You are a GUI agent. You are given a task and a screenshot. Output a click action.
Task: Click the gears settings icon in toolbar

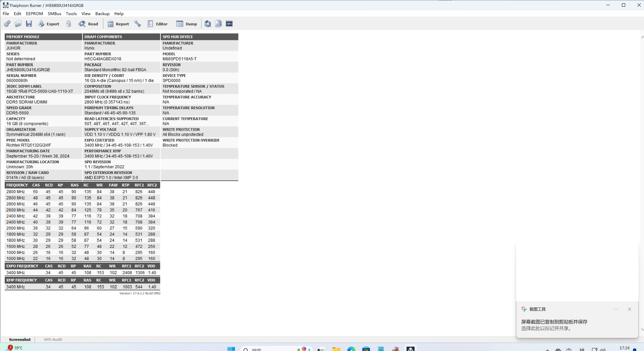(7, 24)
